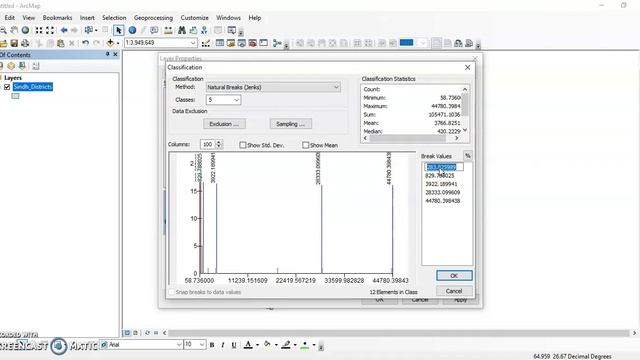640x360 pixels.
Task: Click the Exclusion button
Action: pyautogui.click(x=224, y=124)
